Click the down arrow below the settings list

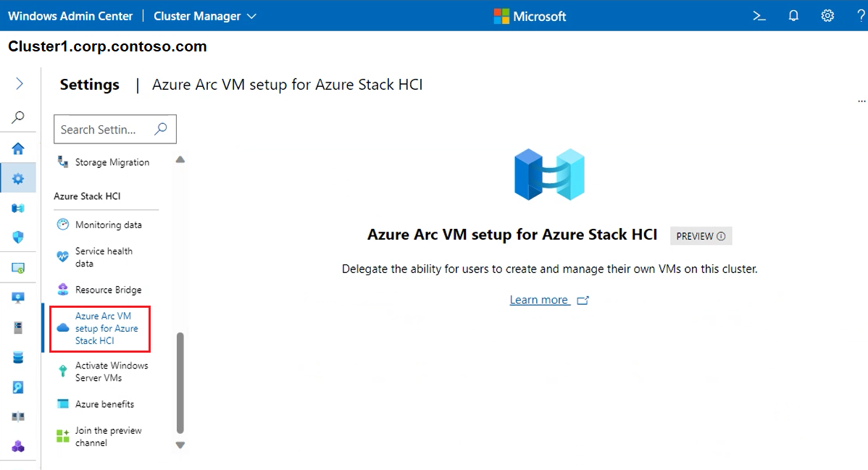180,445
